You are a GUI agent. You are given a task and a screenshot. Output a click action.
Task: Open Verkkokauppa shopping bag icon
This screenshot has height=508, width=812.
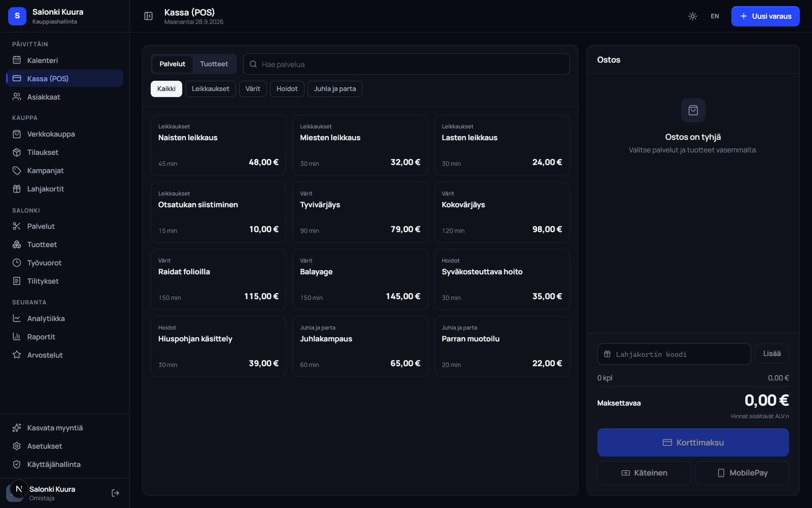pos(17,134)
